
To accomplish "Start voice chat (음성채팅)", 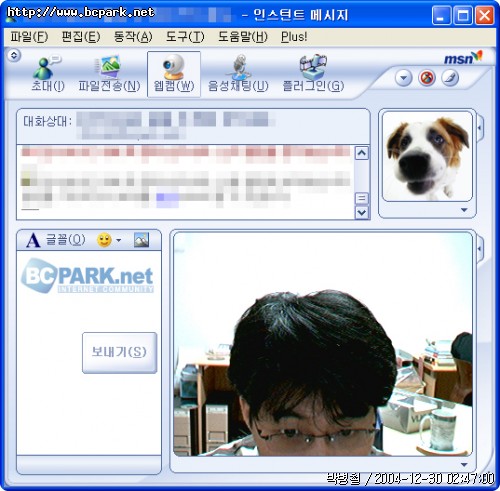I will click(238, 74).
